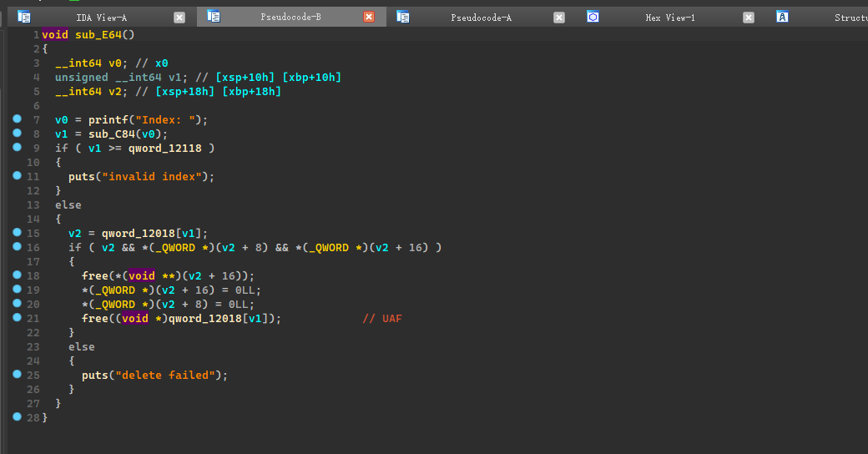This screenshot has width=868, height=454.
Task: Close the Pseudocode-A tab
Action: tap(558, 18)
